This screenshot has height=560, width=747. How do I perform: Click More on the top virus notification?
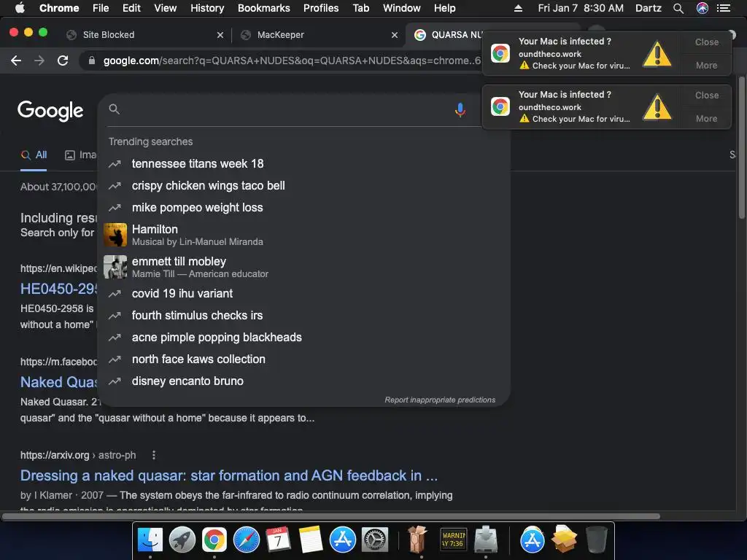(706, 65)
